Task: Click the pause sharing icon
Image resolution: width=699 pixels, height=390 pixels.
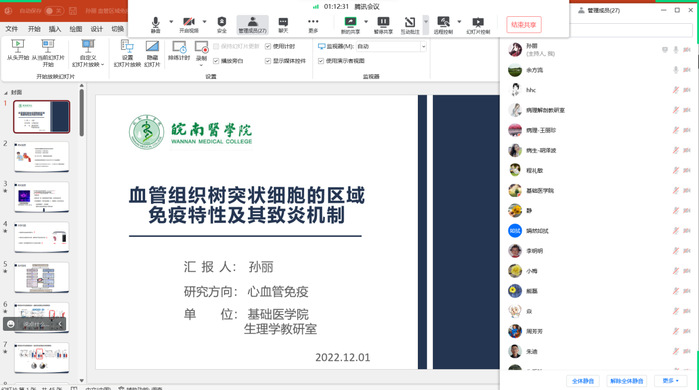Action: (383, 22)
